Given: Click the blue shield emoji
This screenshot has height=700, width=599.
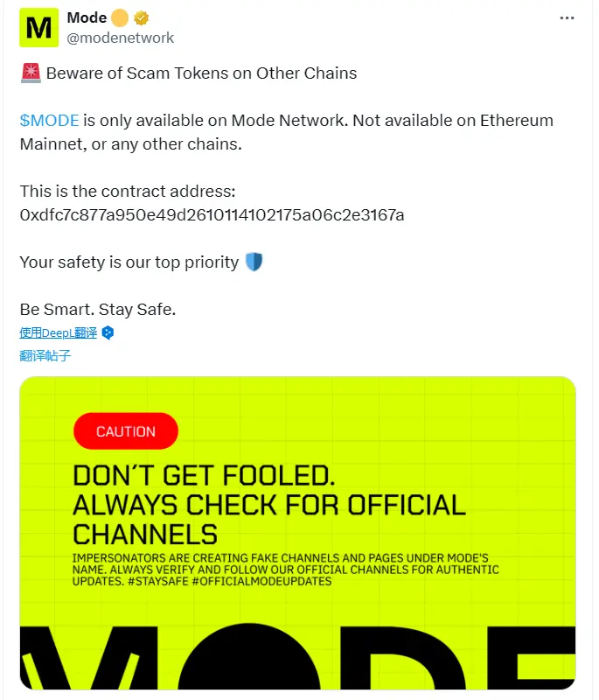Looking at the screenshot, I should point(254,262).
